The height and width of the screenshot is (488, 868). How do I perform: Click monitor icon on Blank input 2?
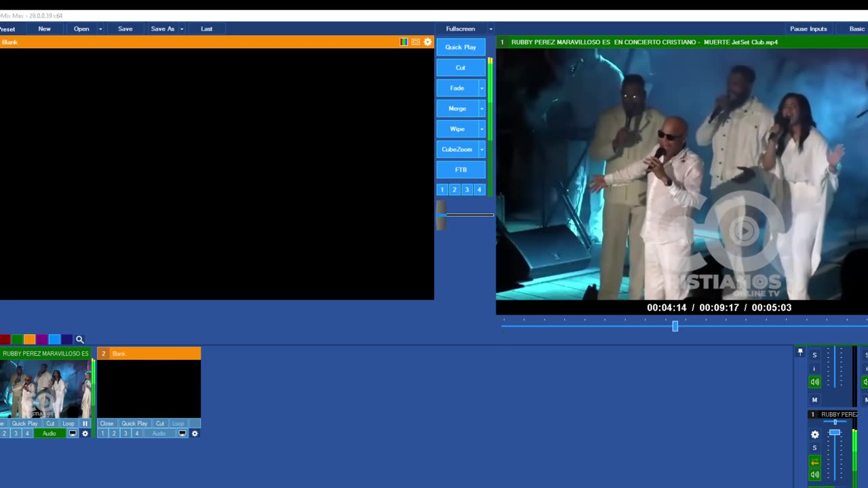(x=182, y=434)
